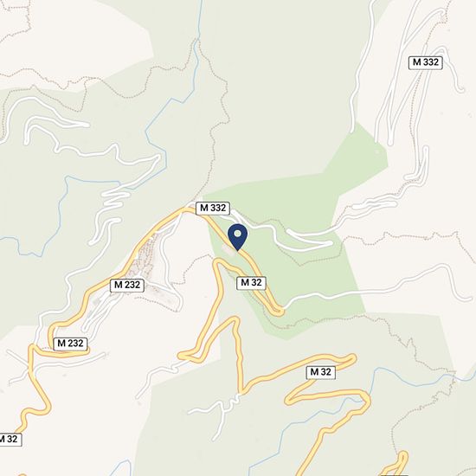476x476 pixels.
Task: Click the M 332 label among white switchback roads
Action: (425, 62)
